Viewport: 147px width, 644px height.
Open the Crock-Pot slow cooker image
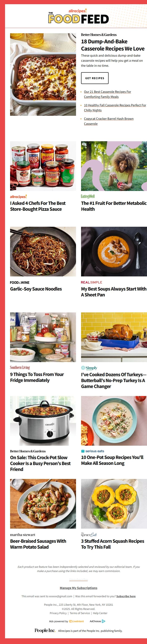pos(43,421)
